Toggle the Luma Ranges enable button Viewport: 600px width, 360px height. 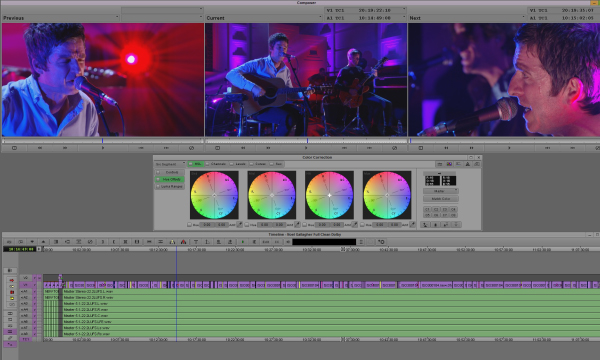[158, 186]
